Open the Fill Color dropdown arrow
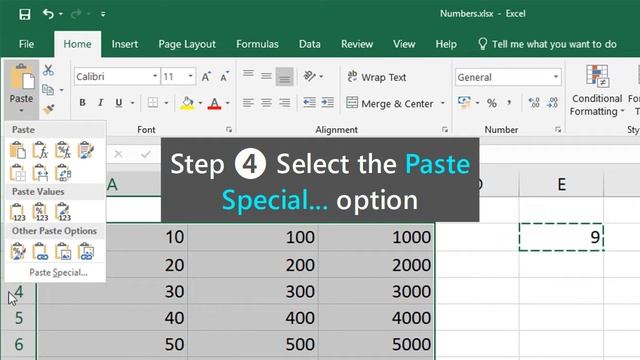Image resolution: width=640 pixels, height=360 pixels. coord(200,103)
